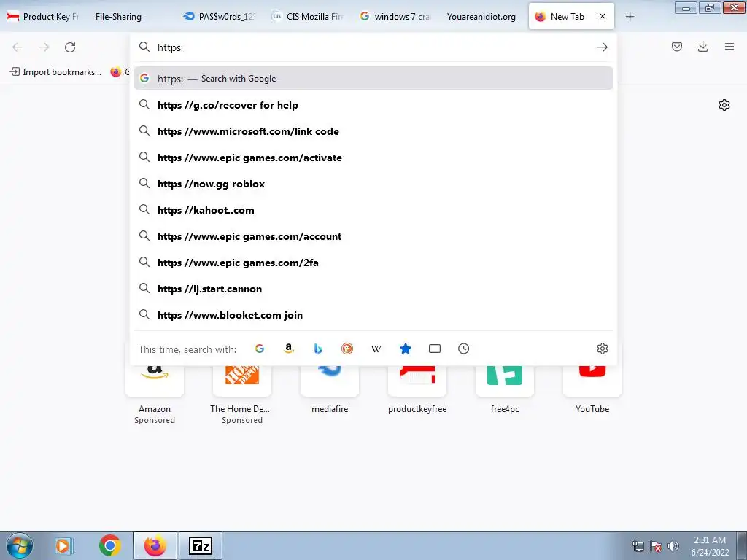This screenshot has height=560, width=747.
Task: Switch to File-Sharing tab
Action: pos(130,17)
